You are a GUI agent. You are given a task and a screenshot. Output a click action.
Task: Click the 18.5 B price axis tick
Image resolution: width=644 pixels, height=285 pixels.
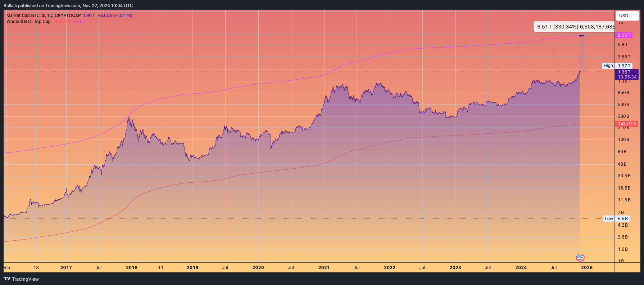click(x=624, y=188)
